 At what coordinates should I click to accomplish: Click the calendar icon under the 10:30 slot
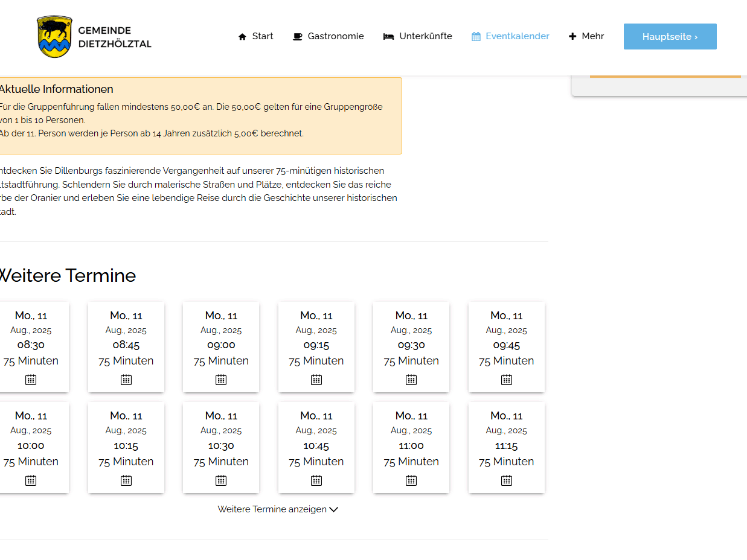221,480
